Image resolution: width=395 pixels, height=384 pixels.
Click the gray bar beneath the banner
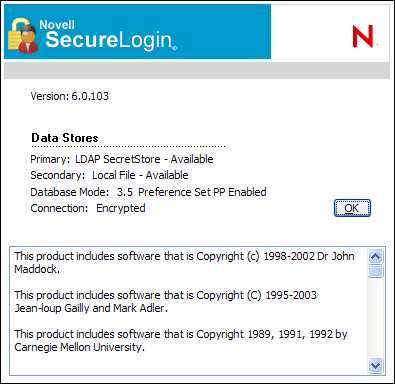pos(197,70)
